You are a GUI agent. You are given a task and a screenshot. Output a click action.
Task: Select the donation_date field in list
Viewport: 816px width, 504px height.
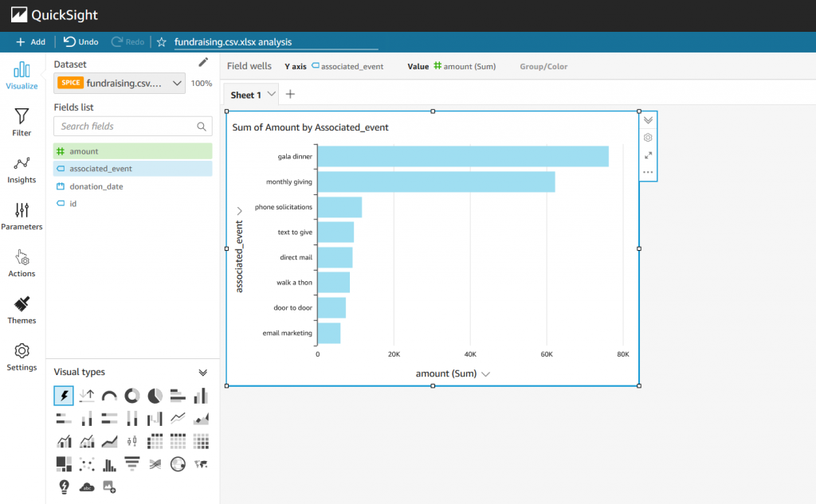point(133,186)
